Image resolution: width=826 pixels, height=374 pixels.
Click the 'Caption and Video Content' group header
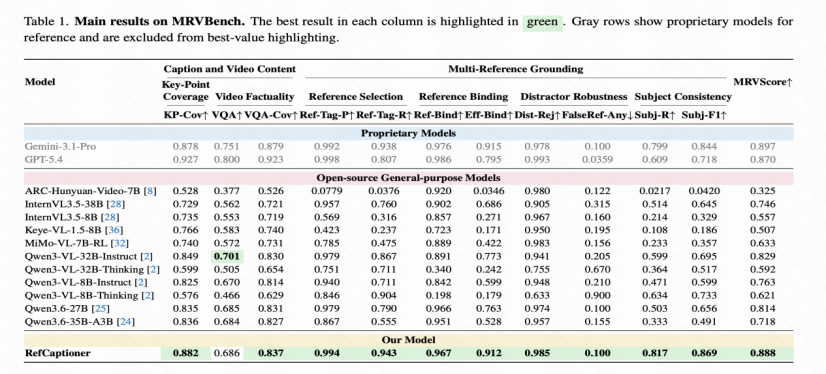(x=230, y=69)
